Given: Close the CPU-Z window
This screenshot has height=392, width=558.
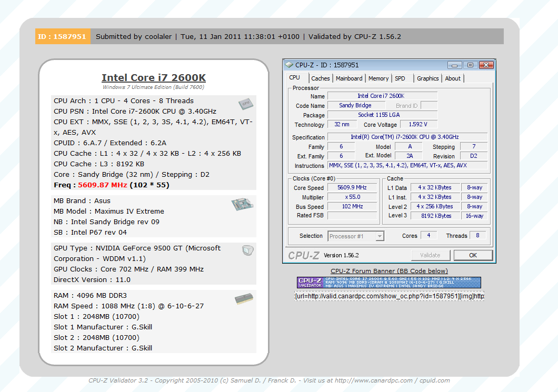Looking at the screenshot, I should coord(486,65).
